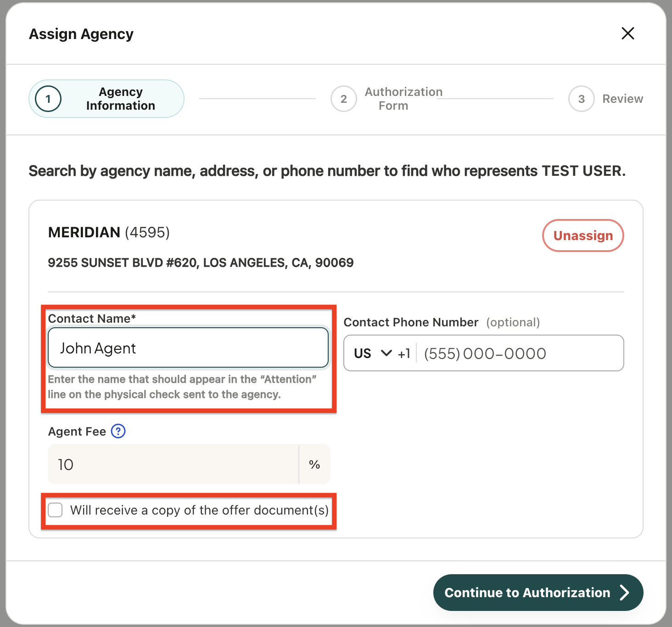The image size is (672, 627).
Task: Enable offer document copy checkbox
Action: pos(56,510)
